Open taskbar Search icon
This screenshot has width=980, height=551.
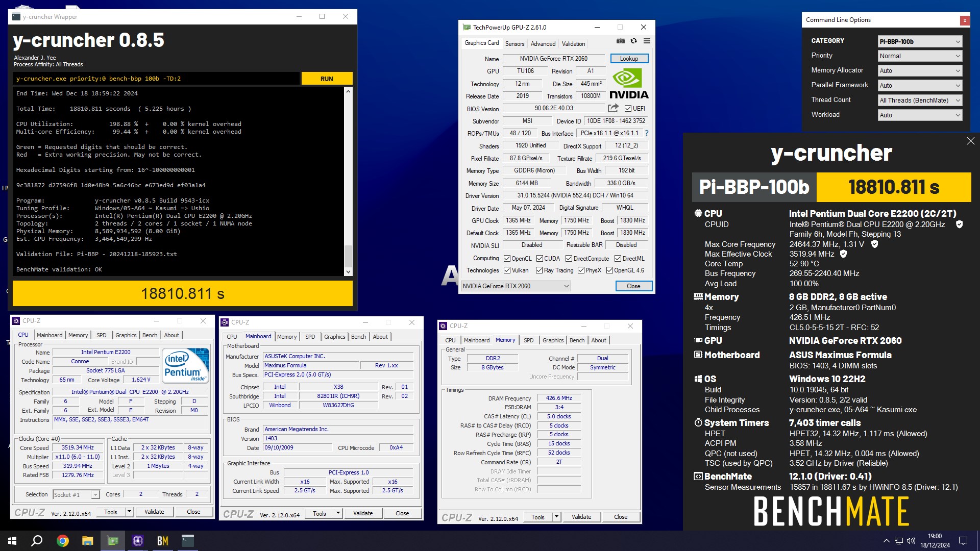(37, 541)
